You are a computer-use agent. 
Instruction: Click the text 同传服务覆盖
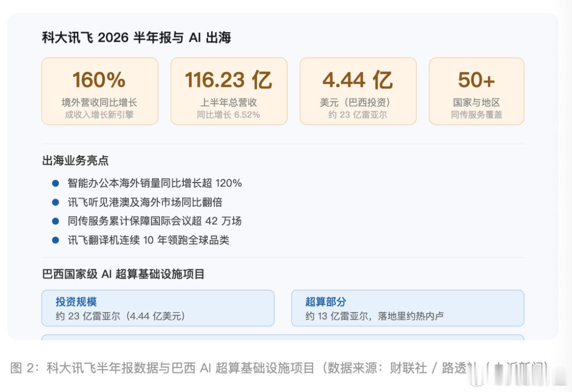coord(477,115)
